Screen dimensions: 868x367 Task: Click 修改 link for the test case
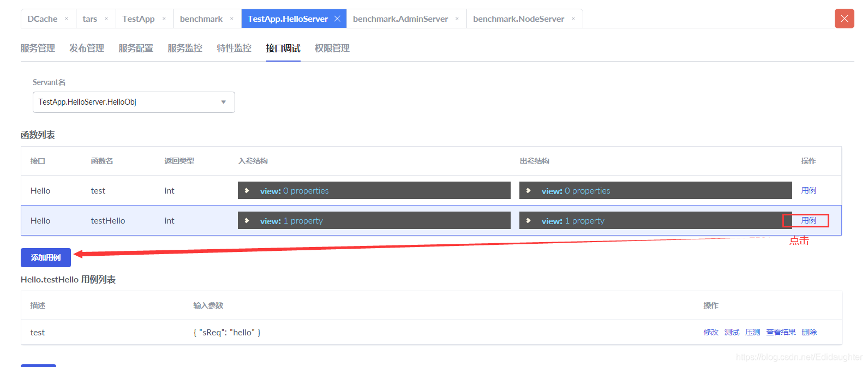click(711, 332)
